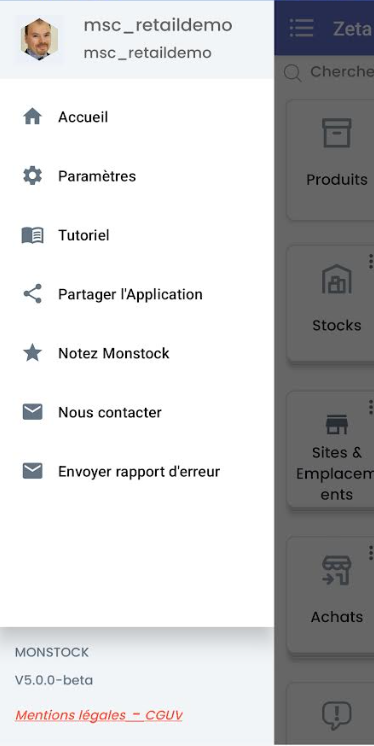Viewport: 374px width, 746px height.
Task: Click the gear icon for Paramètres
Action: click(x=32, y=176)
